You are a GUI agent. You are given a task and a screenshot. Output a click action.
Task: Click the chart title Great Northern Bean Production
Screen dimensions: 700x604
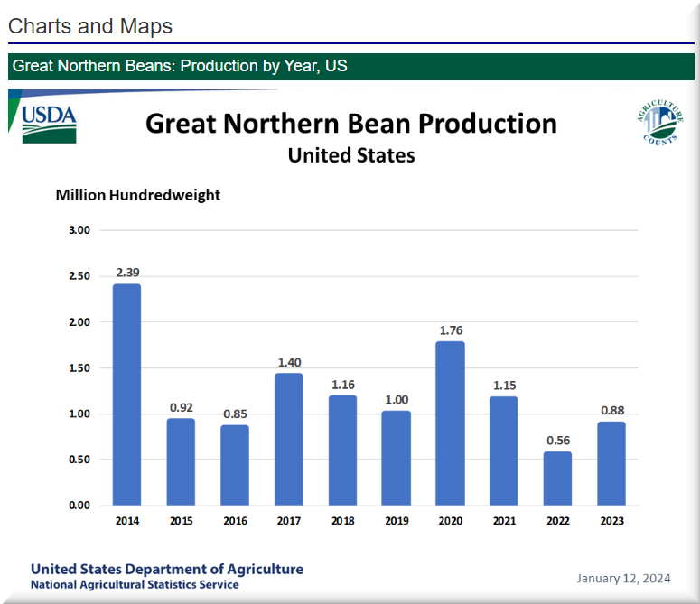pos(350,123)
